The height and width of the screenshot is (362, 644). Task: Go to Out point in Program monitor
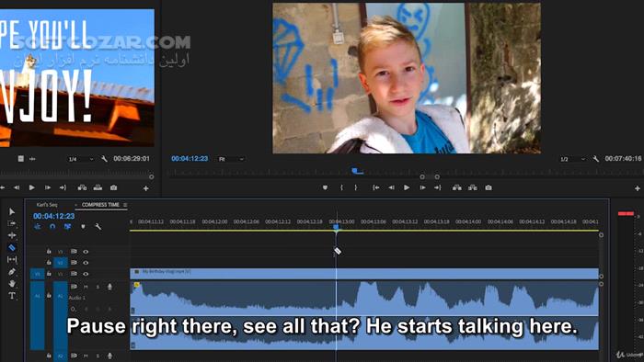point(438,187)
